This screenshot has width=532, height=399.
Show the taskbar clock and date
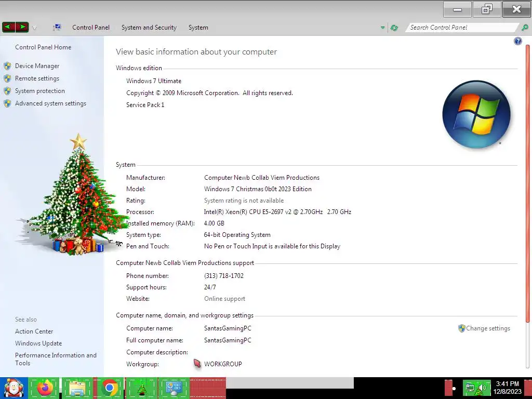[507, 388]
